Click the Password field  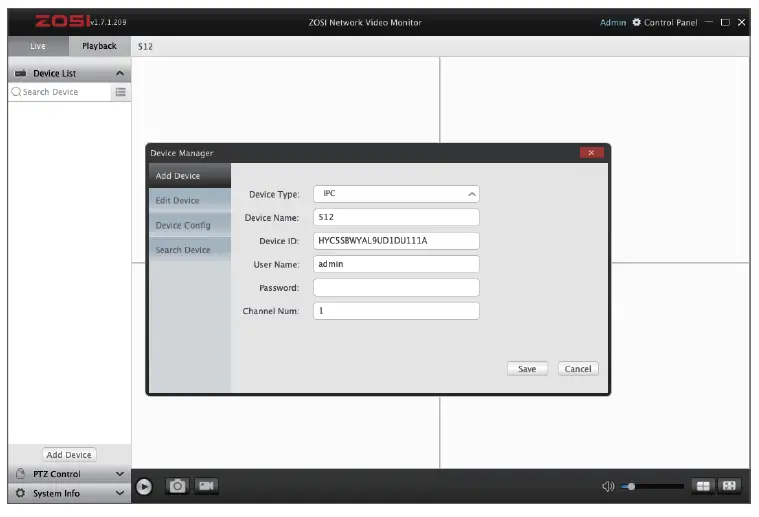396,288
